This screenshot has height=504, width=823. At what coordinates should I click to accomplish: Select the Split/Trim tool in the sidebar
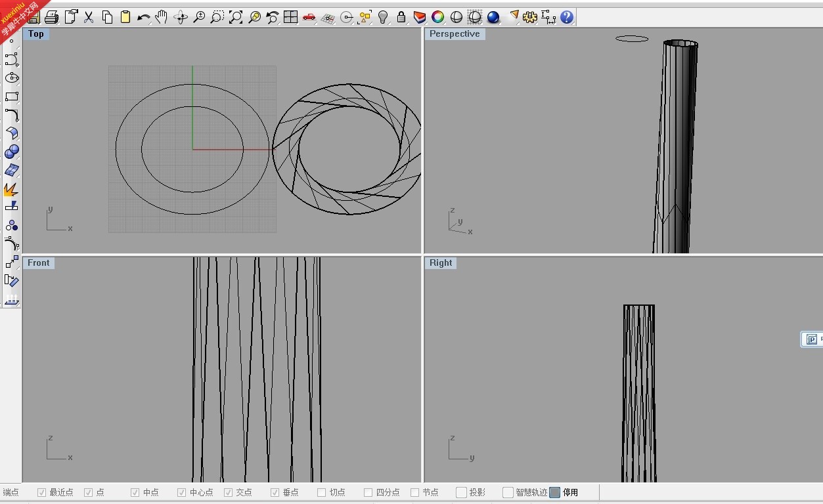[x=11, y=207]
